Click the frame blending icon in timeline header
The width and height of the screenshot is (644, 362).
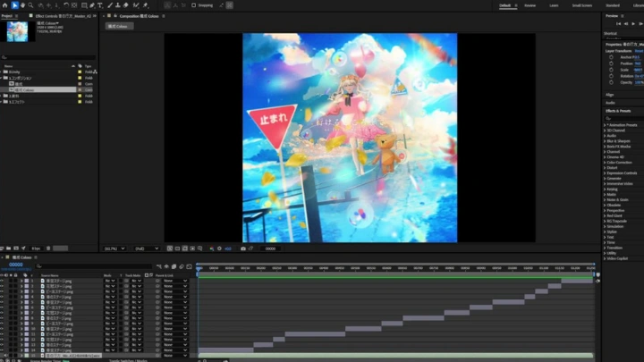tap(174, 266)
